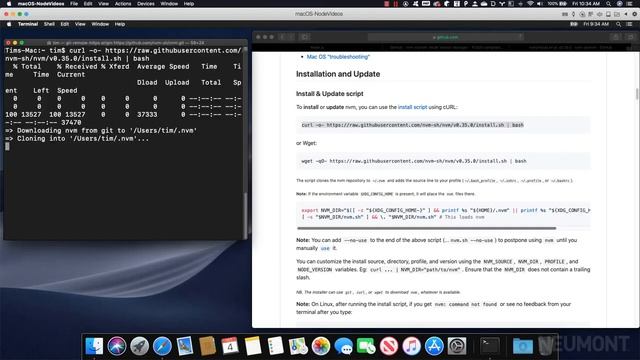Open host View menu next to Actions
The height and width of the screenshot is (360, 640).
104,4
